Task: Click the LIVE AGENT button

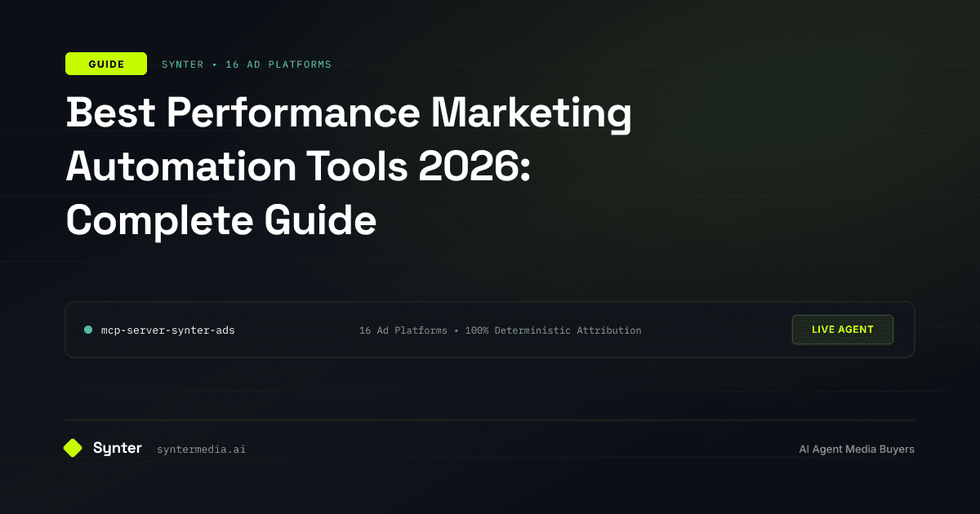Action: (x=843, y=330)
